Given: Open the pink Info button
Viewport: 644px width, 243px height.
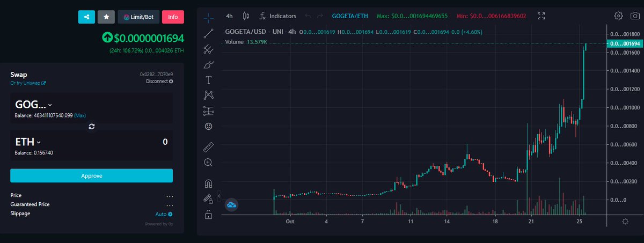Looking at the screenshot, I should click(173, 17).
